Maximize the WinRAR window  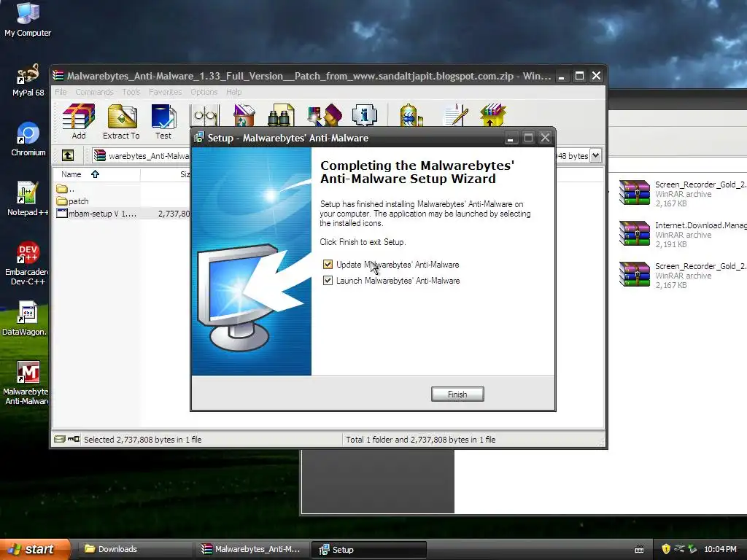pyautogui.click(x=579, y=76)
